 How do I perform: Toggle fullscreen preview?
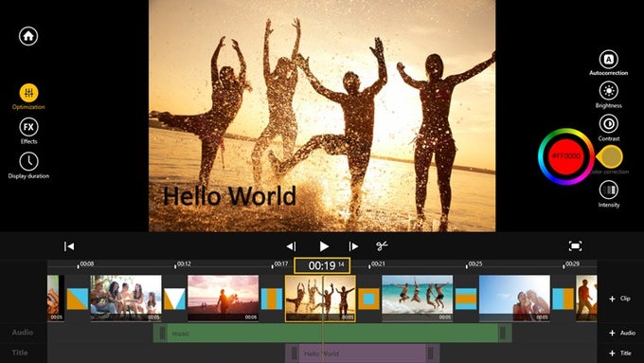tap(575, 245)
